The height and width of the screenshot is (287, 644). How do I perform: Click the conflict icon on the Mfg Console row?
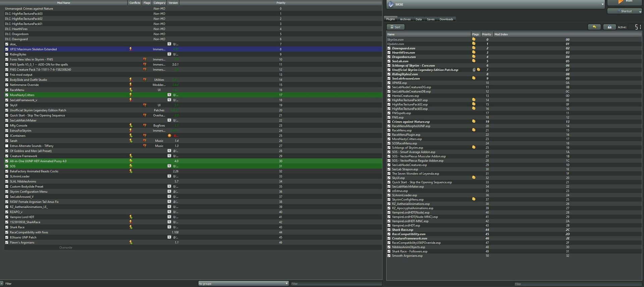click(x=131, y=125)
